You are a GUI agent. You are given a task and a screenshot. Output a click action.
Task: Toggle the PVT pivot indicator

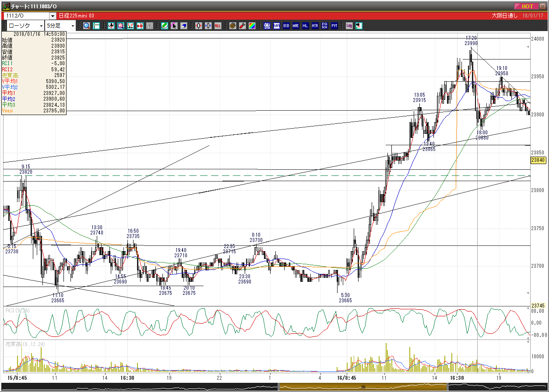pyautogui.click(x=334, y=25)
